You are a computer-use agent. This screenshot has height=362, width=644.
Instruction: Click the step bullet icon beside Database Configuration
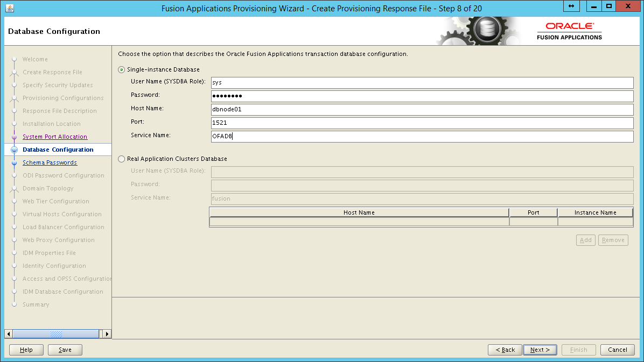(x=15, y=150)
